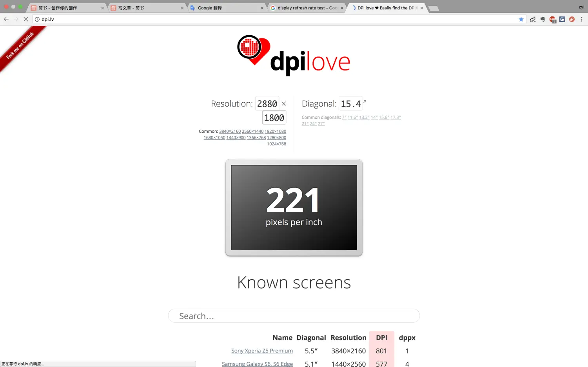Close the DPI love tab
Image resolution: width=588 pixels, height=367 pixels.
422,8
